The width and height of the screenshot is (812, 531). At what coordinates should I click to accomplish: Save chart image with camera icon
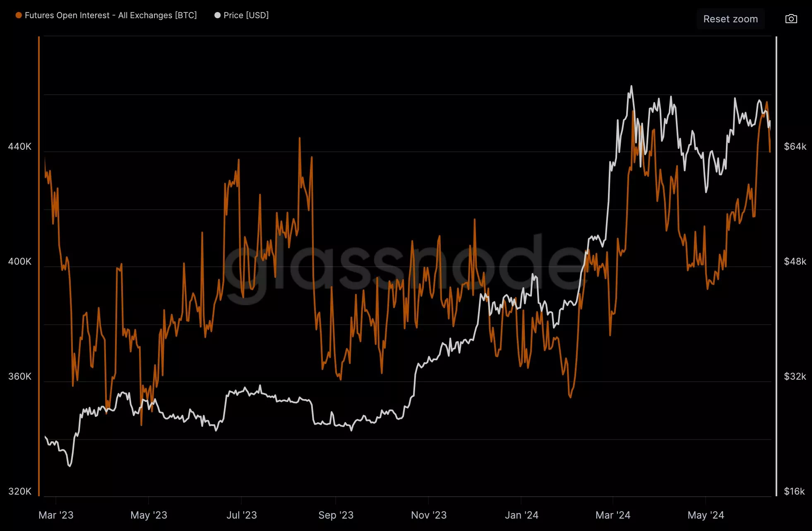coord(791,19)
